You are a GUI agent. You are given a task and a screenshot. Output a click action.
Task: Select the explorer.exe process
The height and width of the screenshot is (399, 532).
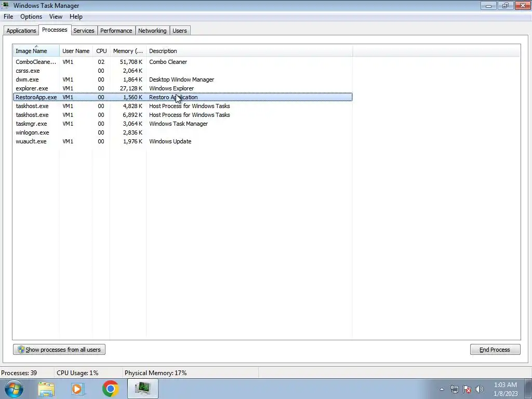click(183, 88)
